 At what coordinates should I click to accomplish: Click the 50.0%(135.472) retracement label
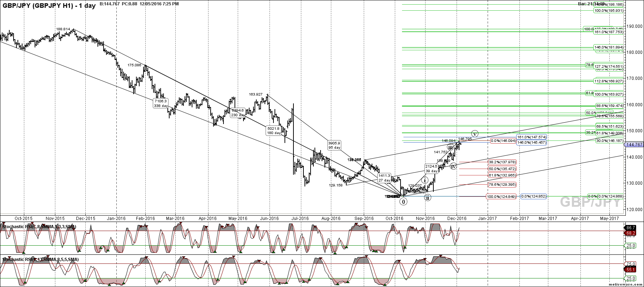point(502,169)
